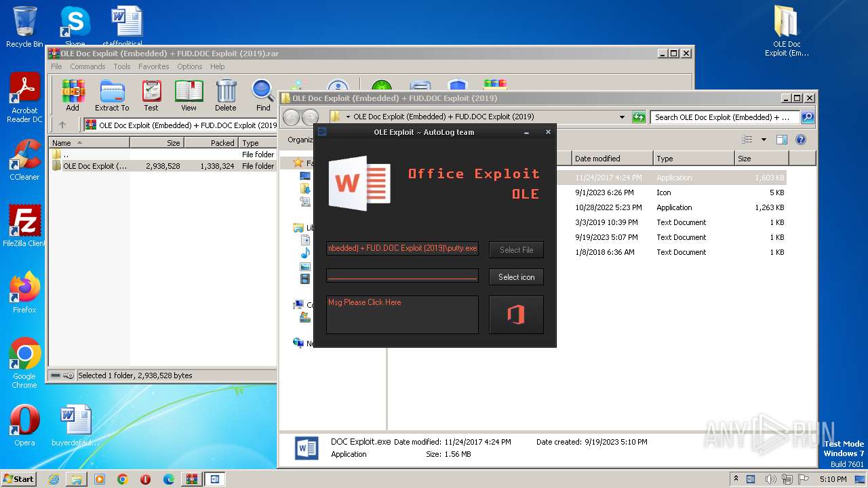Open Favorites menu in WinRAR
This screenshot has height=488, width=868.
(154, 66)
